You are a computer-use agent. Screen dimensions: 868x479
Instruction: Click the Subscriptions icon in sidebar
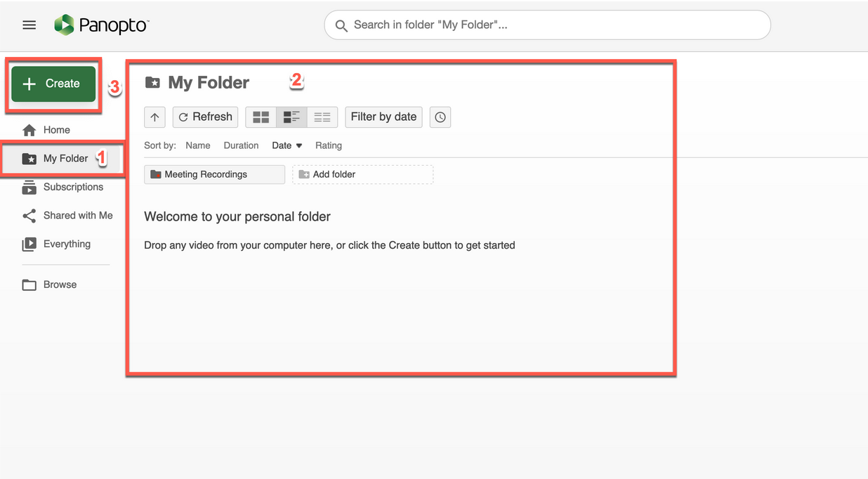pyautogui.click(x=29, y=188)
